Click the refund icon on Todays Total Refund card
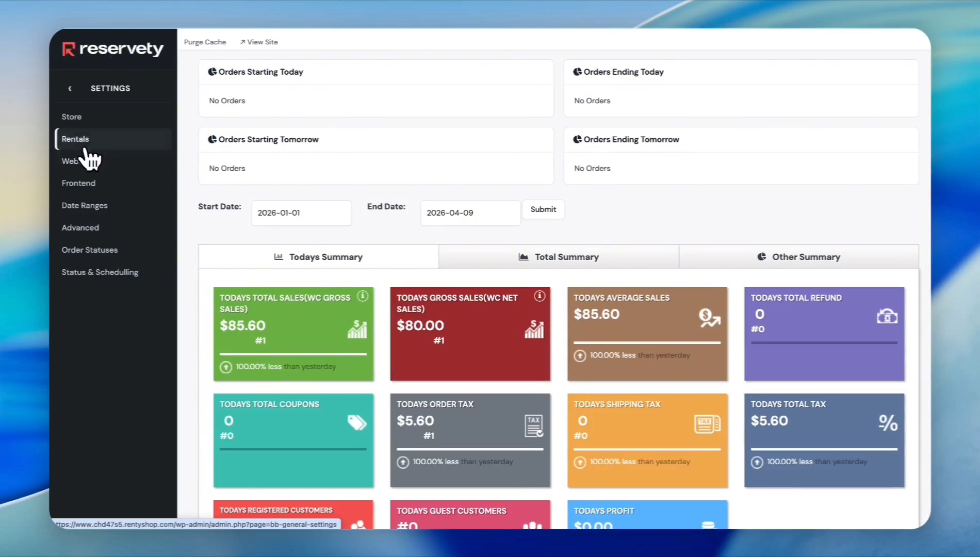This screenshot has height=557, width=980. (x=887, y=316)
